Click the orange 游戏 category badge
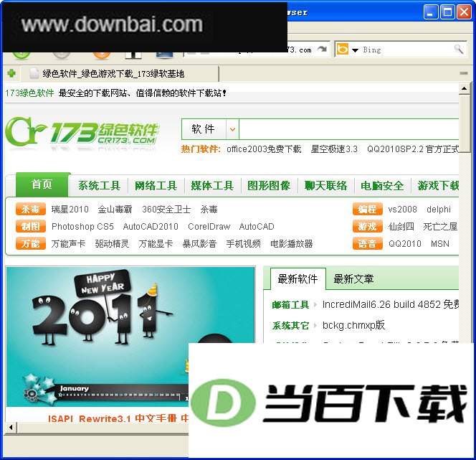This screenshot has height=460, width=476. click(367, 226)
